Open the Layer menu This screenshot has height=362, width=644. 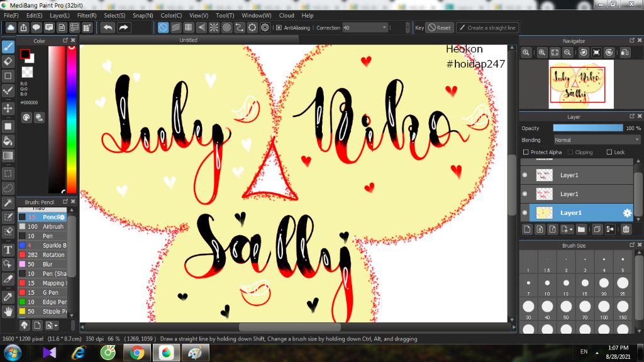point(60,16)
